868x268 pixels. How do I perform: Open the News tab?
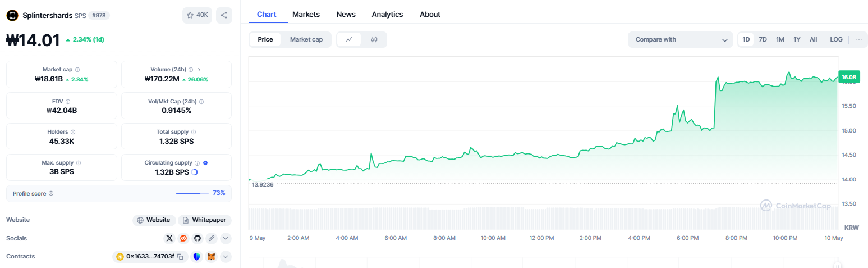346,14
